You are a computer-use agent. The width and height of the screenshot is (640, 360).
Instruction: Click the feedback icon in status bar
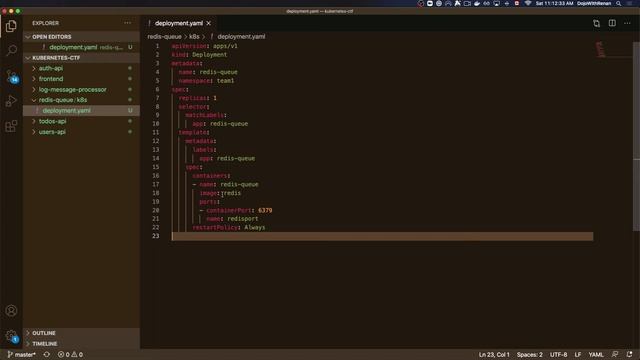tap(615, 354)
